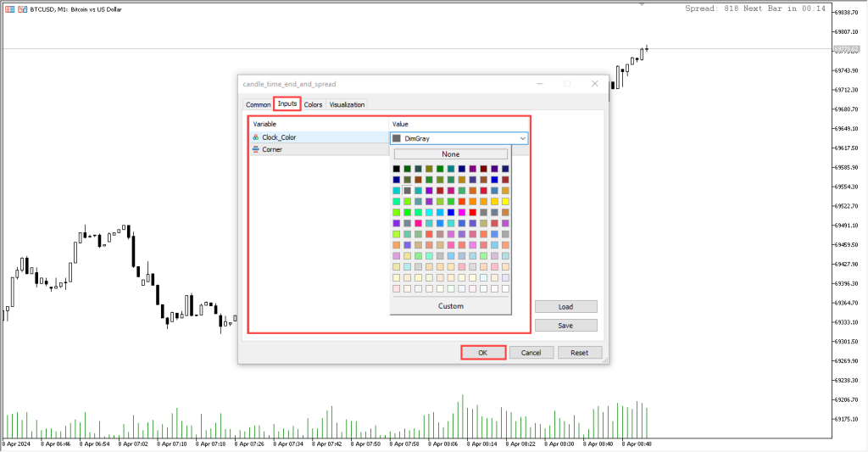
Task: Choose None in the color palette
Action: pos(451,154)
